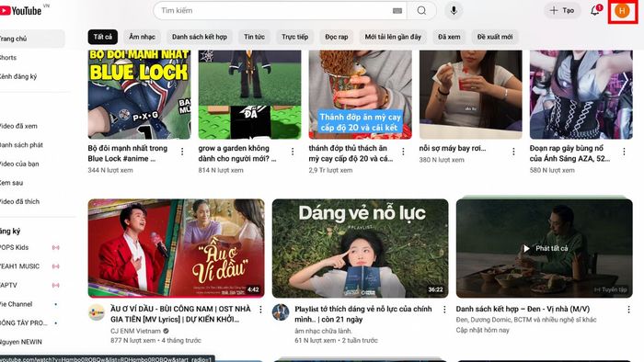
Task: Select the Mới tải lên gần đây chip
Action: [393, 37]
